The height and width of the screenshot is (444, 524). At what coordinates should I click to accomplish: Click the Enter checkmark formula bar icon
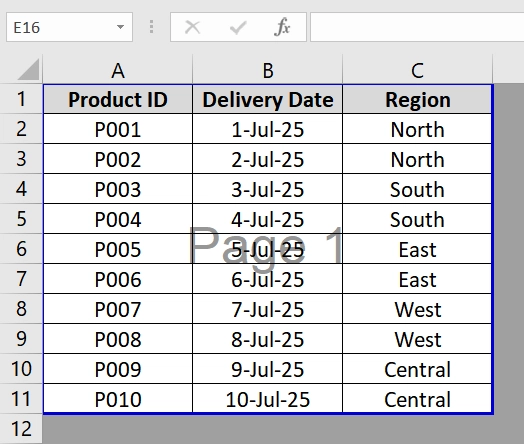point(238,27)
